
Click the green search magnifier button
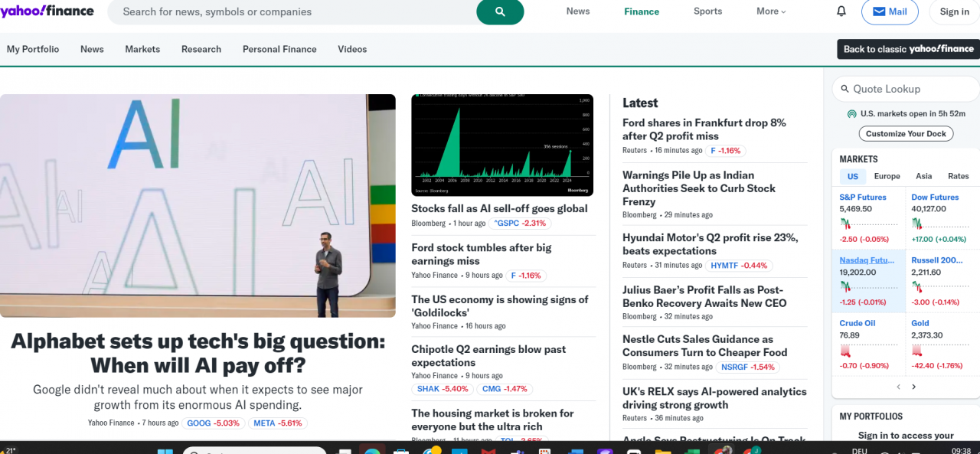point(500,13)
